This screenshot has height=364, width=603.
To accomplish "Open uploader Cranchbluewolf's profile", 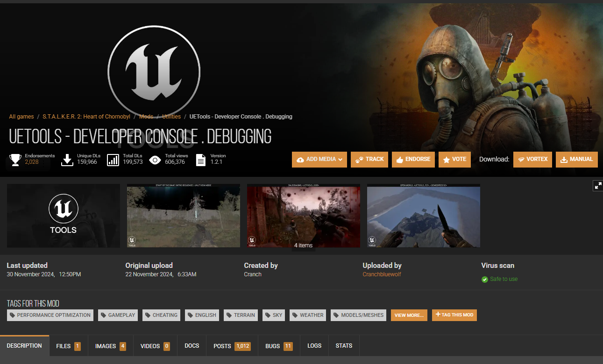I will [382, 274].
